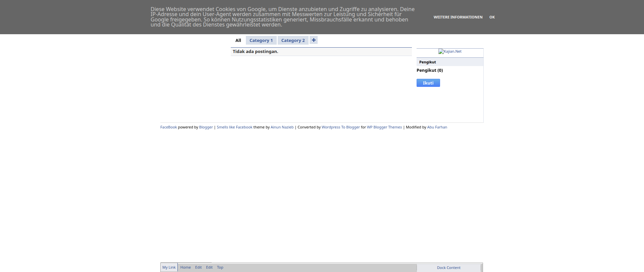Visit the Abu Farhan link
The width and height of the screenshot is (644, 272).
pyautogui.click(x=437, y=127)
